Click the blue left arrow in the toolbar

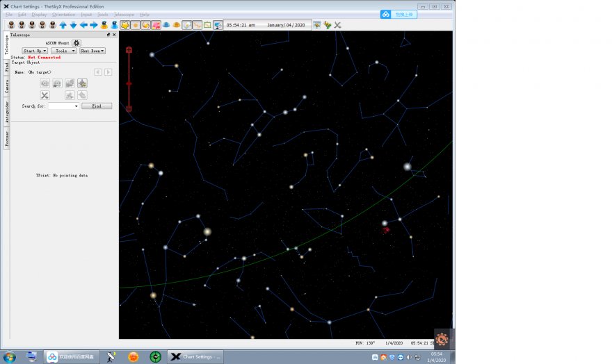pyautogui.click(x=83, y=25)
